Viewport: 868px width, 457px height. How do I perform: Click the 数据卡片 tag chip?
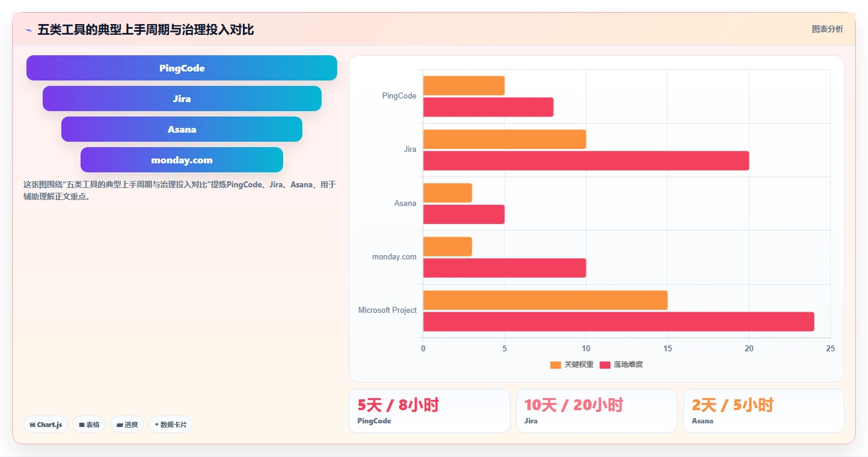(171, 425)
